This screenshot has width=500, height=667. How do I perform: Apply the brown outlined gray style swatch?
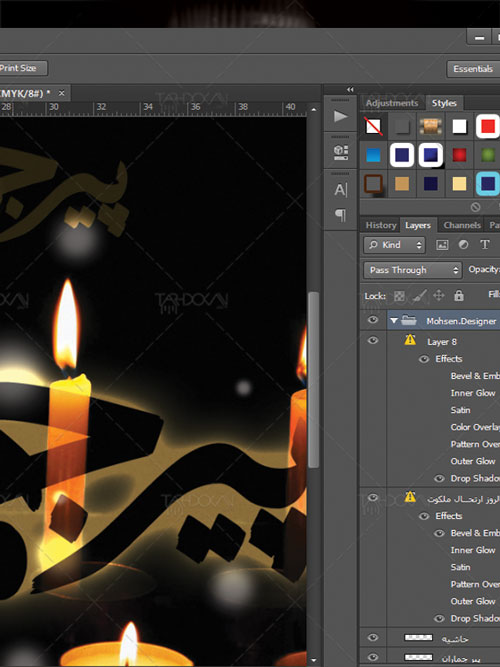[x=374, y=184]
